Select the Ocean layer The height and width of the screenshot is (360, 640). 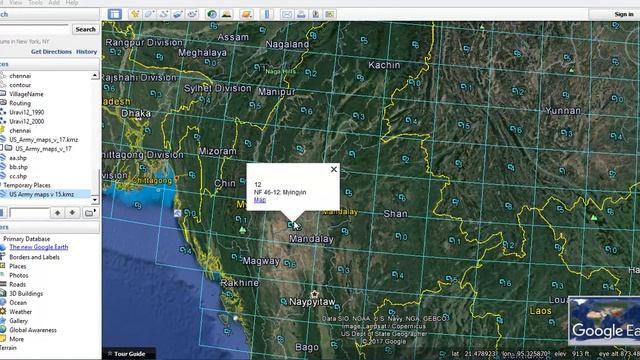coord(18,303)
